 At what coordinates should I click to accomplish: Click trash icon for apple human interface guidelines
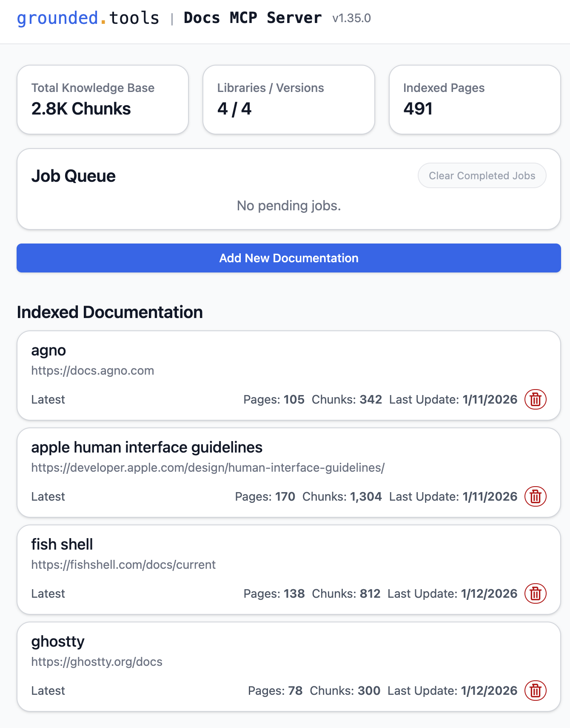(535, 496)
